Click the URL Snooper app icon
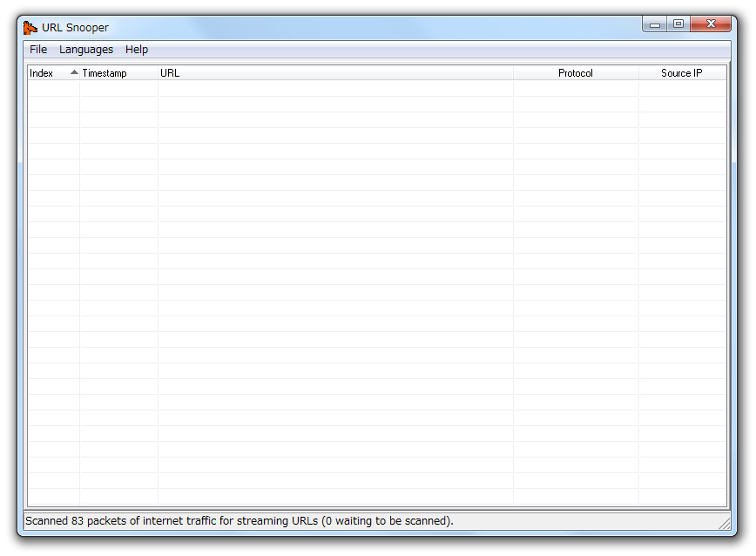 pyautogui.click(x=30, y=28)
